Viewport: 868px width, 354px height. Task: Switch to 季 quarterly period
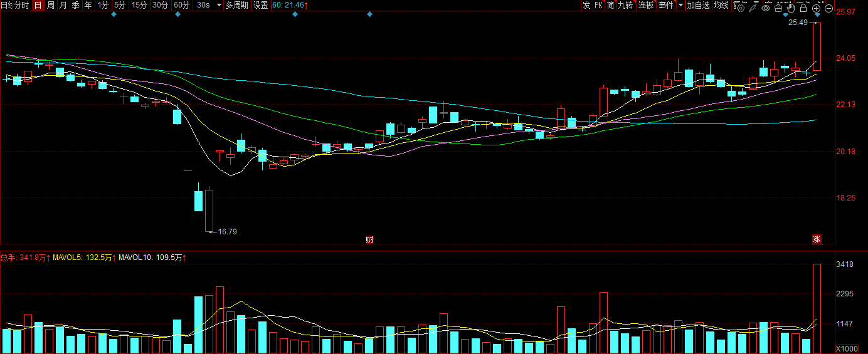tap(75, 5)
